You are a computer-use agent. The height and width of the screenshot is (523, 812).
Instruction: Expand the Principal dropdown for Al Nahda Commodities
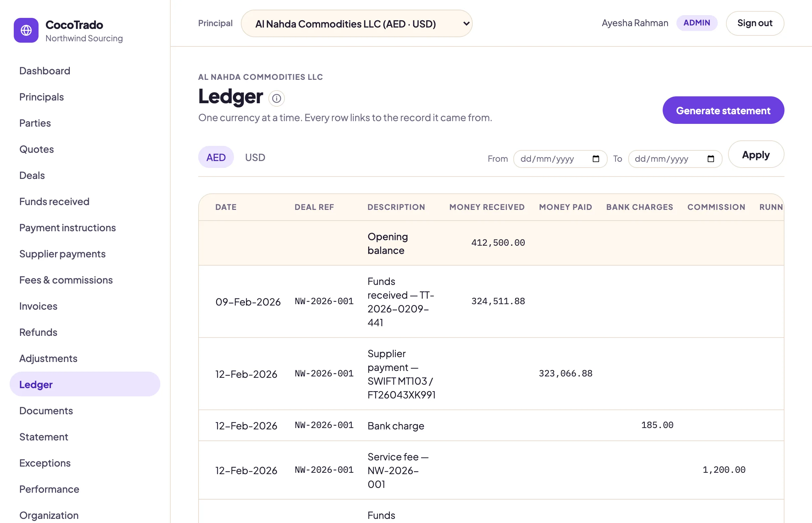(x=357, y=23)
